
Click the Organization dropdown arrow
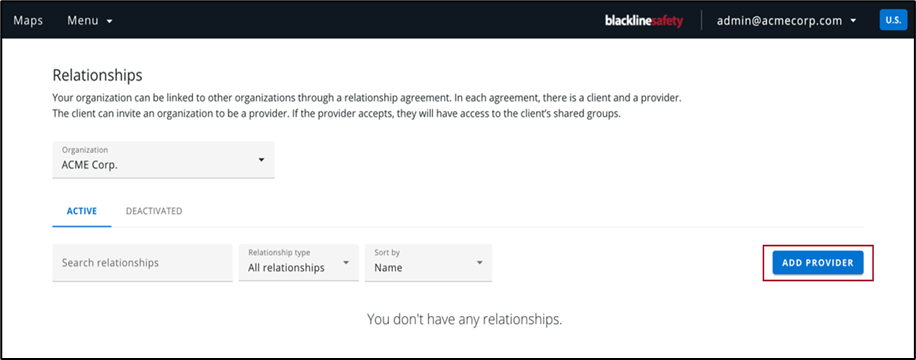pyautogui.click(x=261, y=160)
